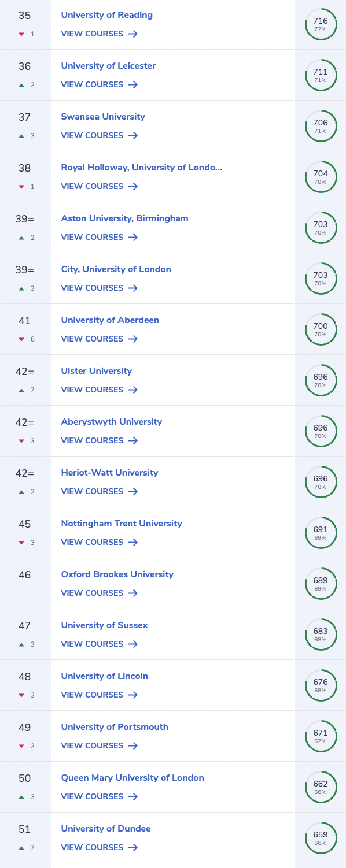
Task: Click the arrow icon beside Swansea University's View Courses
Action: [x=133, y=135]
